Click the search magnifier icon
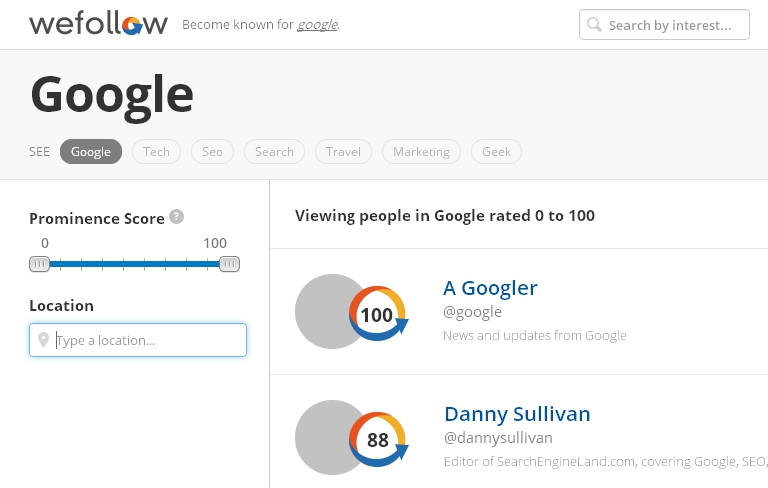Image resolution: width=768 pixels, height=488 pixels. click(594, 24)
